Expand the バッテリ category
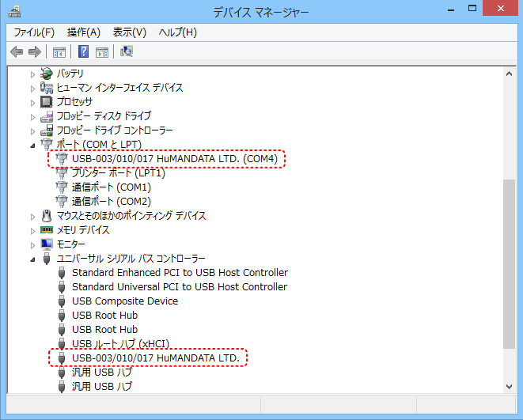The width and height of the screenshot is (523, 420). point(33,74)
